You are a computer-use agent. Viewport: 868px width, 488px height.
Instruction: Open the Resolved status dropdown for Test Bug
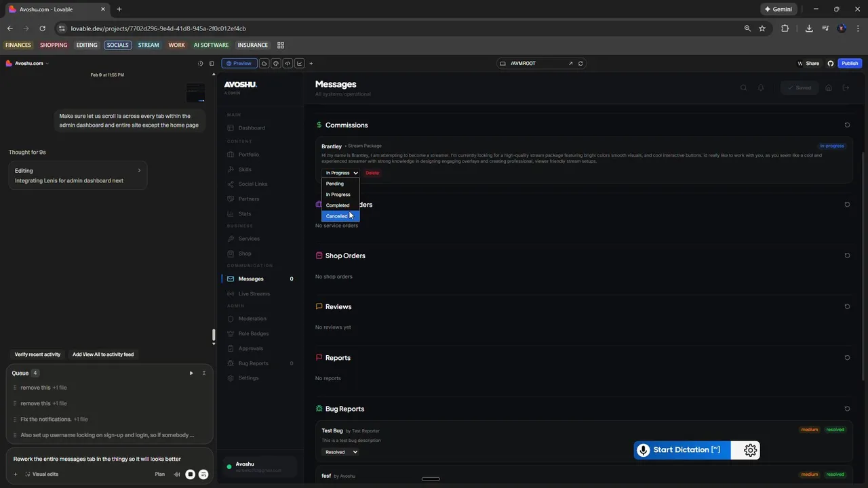(340, 452)
